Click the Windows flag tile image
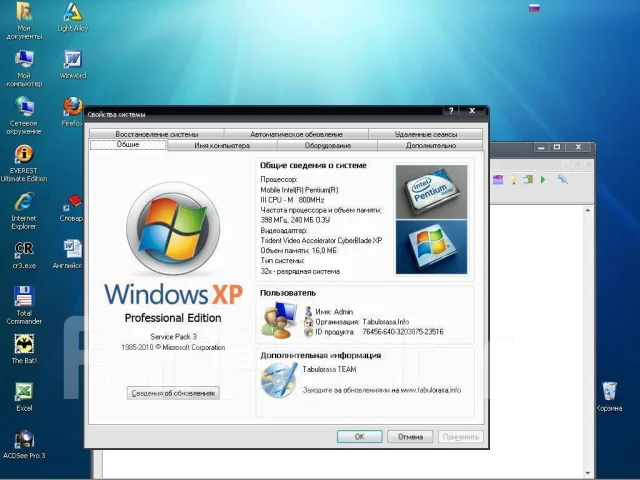Image resolution: width=640 pixels, height=480 pixels. (x=431, y=247)
